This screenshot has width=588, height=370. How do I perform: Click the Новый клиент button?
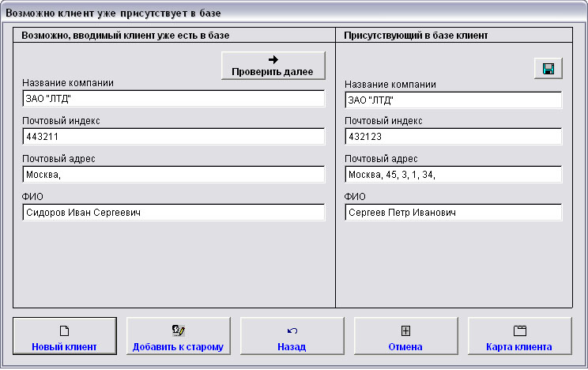point(65,336)
